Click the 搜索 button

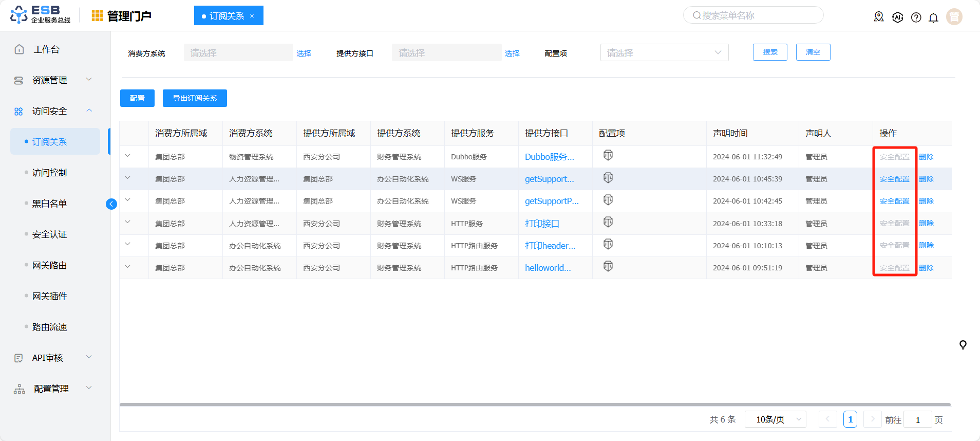coord(769,52)
